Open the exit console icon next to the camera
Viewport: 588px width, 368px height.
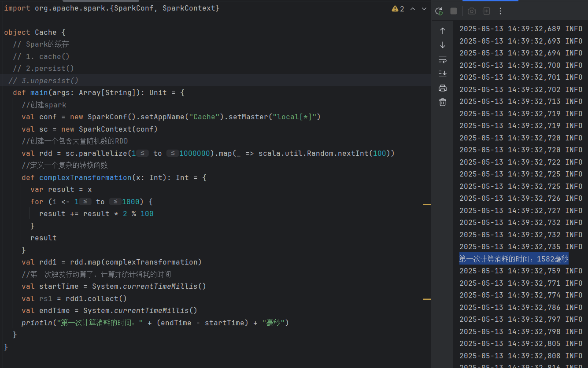click(486, 11)
